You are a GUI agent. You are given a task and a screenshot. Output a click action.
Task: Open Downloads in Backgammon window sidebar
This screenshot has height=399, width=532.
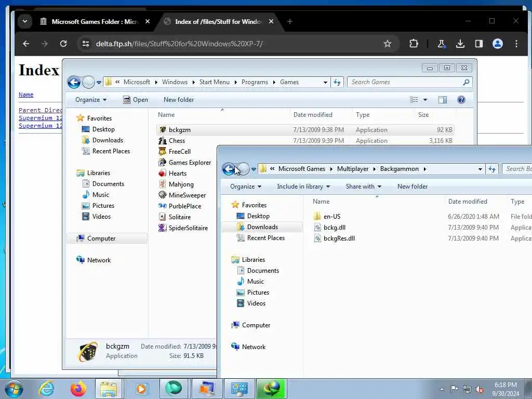point(262,227)
